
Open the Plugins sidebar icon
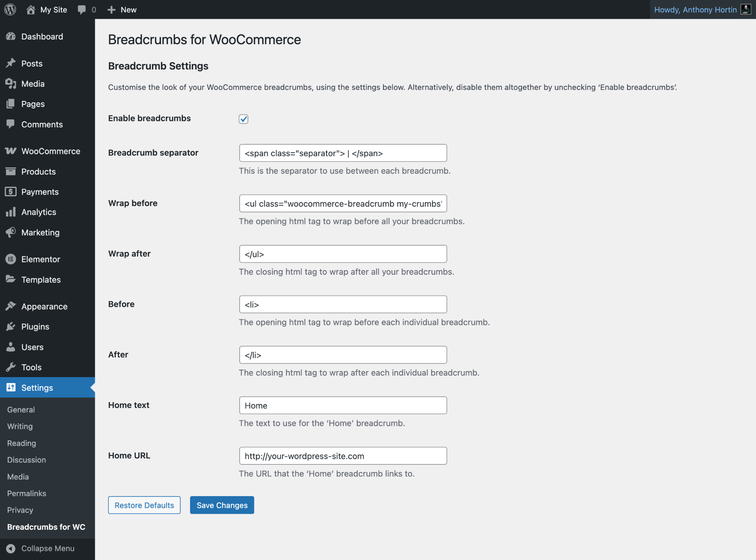point(11,326)
